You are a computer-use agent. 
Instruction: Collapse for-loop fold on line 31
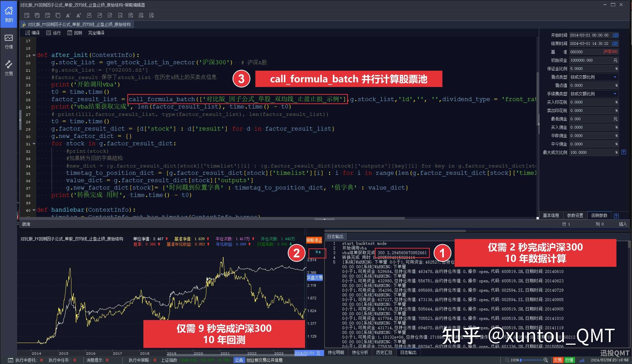(34, 144)
